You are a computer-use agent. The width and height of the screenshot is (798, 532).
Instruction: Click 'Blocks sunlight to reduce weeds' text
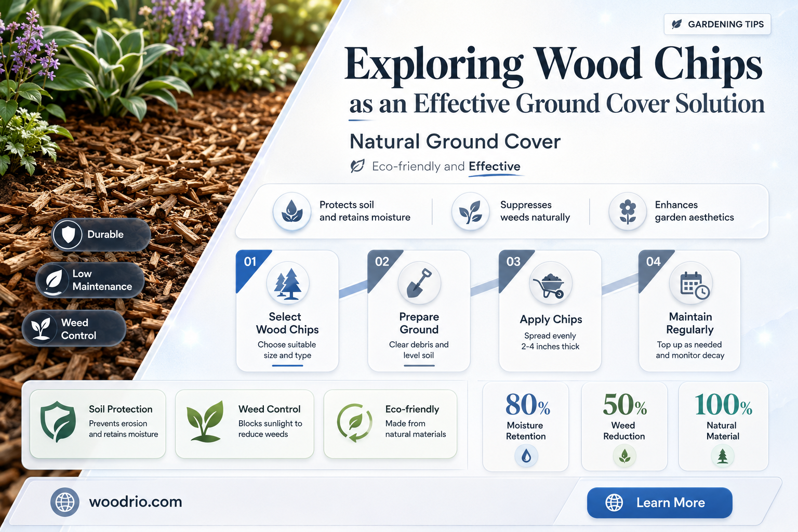coord(270,429)
